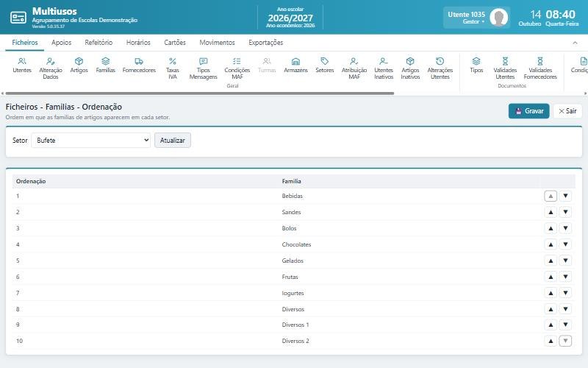Switch to the Horários tab

point(138,43)
